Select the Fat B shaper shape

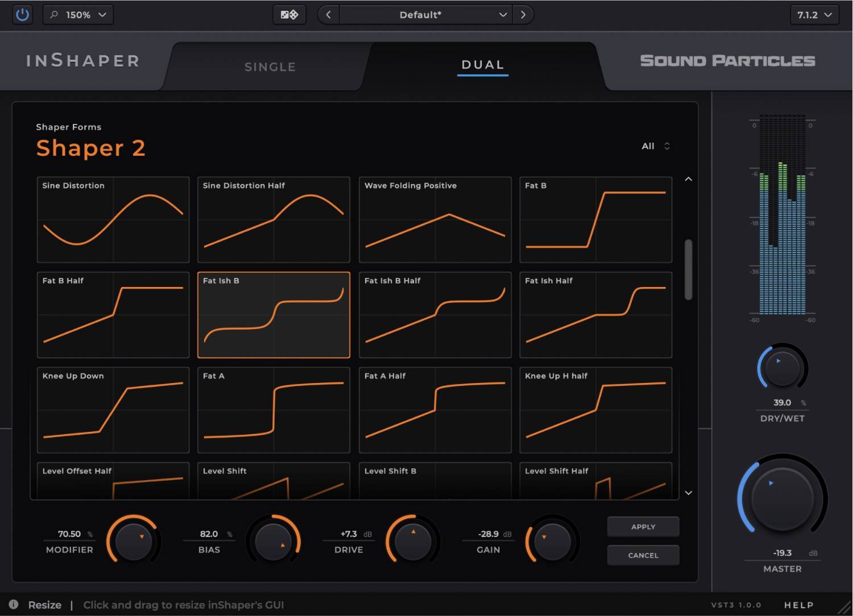[x=595, y=220]
